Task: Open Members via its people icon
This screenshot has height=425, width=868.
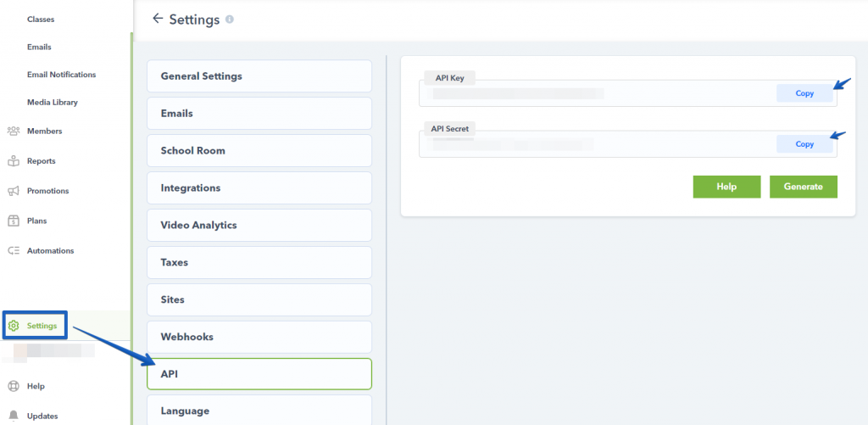Action: click(14, 131)
